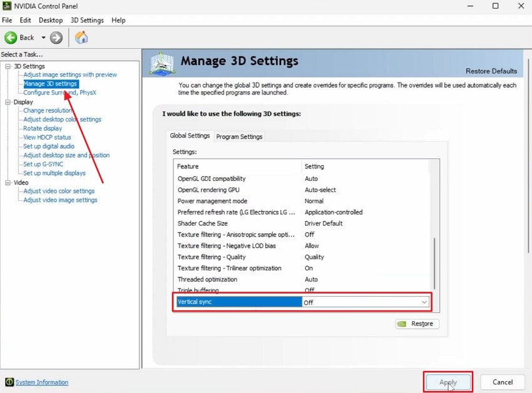Select Texture filtering - Trilinear optimization row
Viewport: 532px width, 393px height.
(x=302, y=268)
